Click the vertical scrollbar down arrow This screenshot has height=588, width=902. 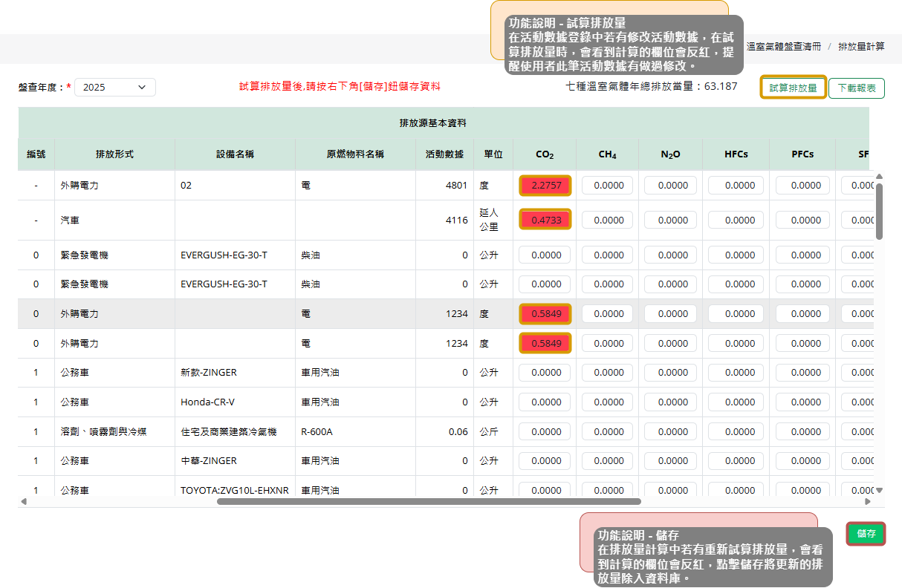click(879, 490)
